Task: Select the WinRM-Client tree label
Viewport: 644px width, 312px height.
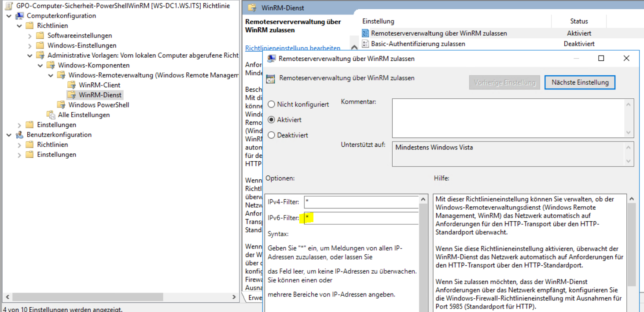Action: (99, 85)
